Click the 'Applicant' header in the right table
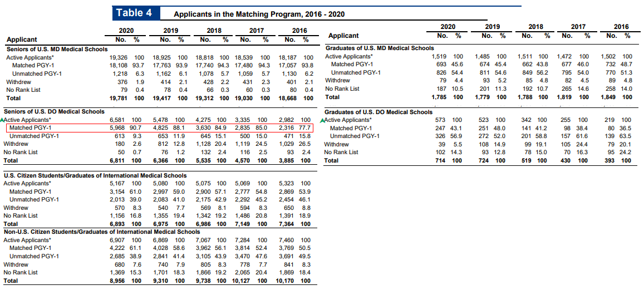 click(343, 36)
